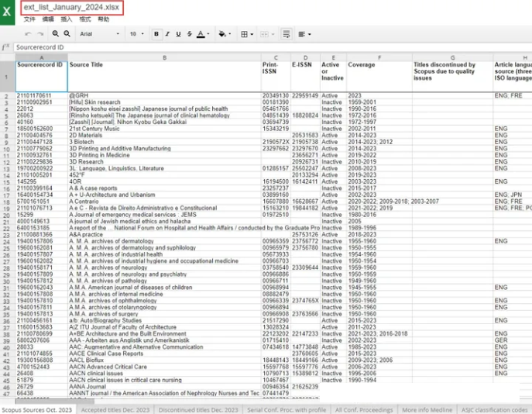This screenshot has width=532, height=414.
Task: Click the AANA Journal title cell
Action: [164, 387]
